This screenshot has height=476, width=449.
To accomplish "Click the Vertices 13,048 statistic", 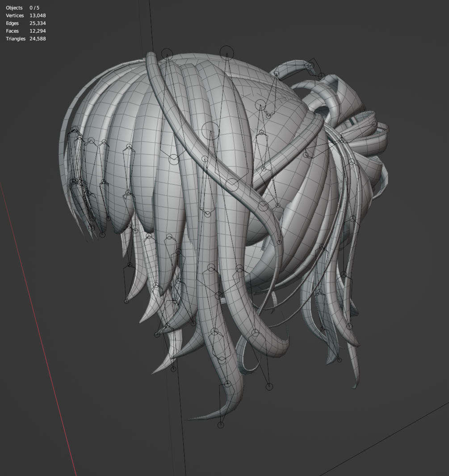I will (x=26, y=16).
